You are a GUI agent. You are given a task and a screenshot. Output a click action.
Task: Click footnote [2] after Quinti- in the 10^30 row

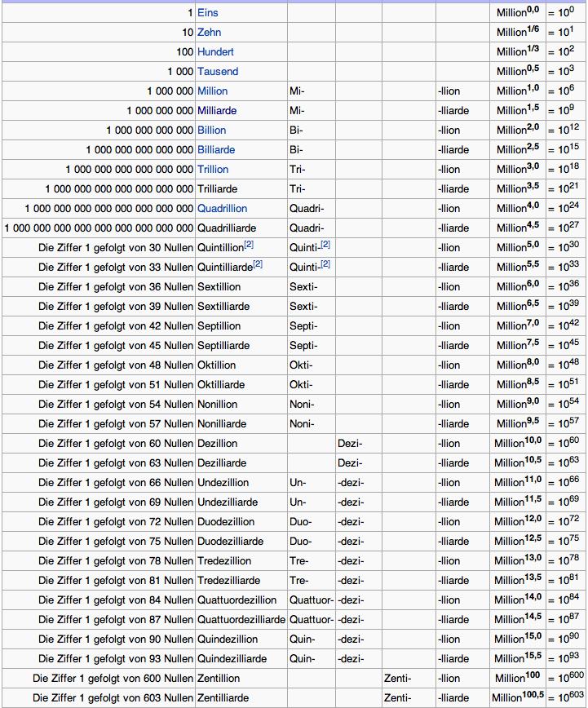point(325,245)
